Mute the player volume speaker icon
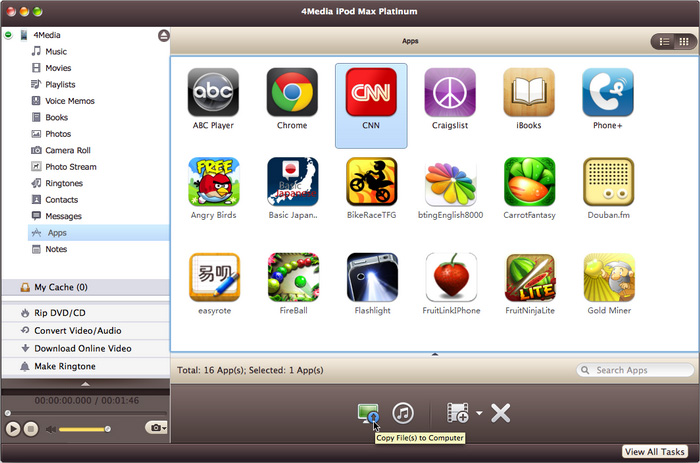Viewport: 700px width, 463px height. [x=49, y=428]
